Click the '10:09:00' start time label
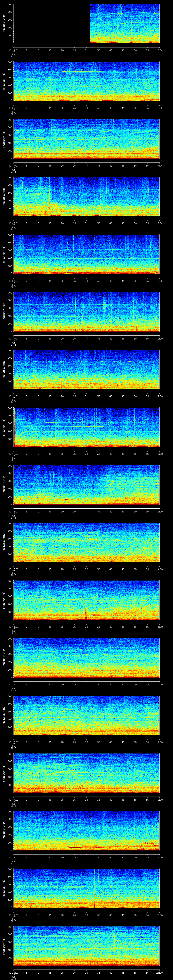173x980 pixels. (13, 339)
